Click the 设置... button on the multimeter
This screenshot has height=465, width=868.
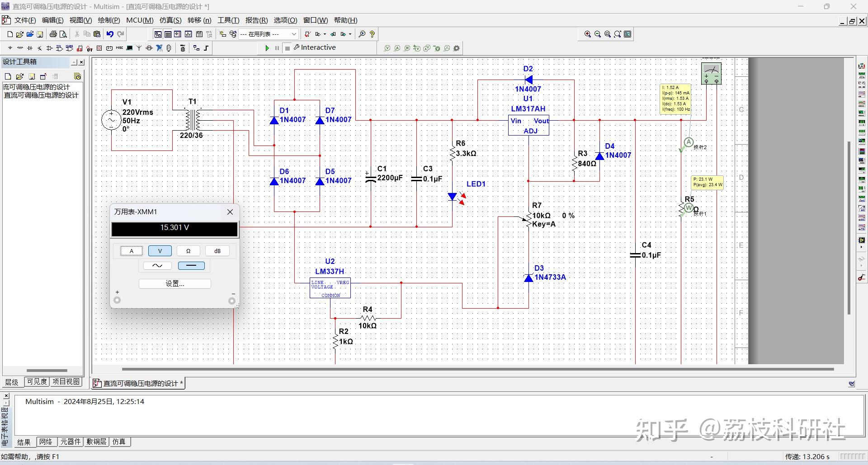(x=175, y=283)
